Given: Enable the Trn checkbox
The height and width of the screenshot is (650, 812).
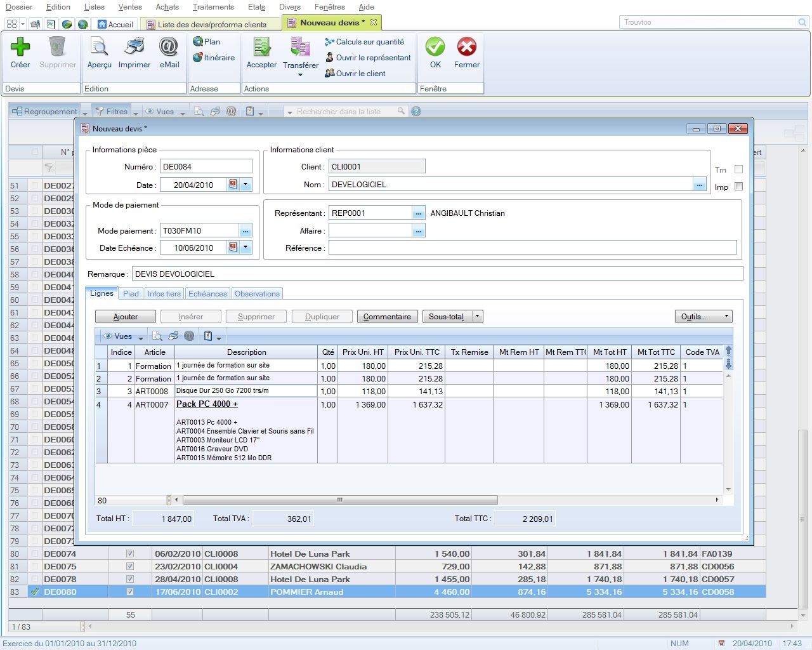Looking at the screenshot, I should pos(738,169).
